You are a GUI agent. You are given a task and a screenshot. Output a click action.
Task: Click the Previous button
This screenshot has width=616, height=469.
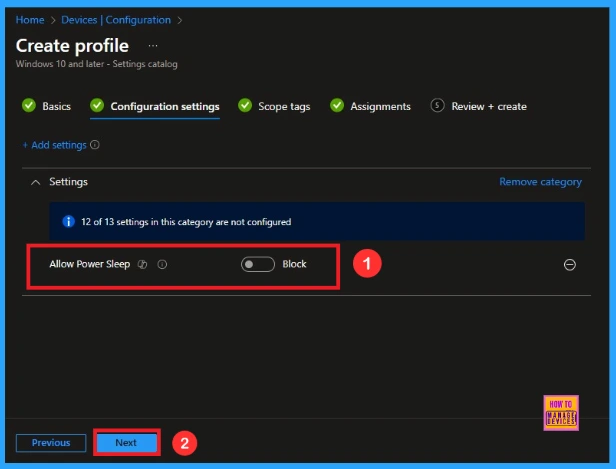coord(51,443)
